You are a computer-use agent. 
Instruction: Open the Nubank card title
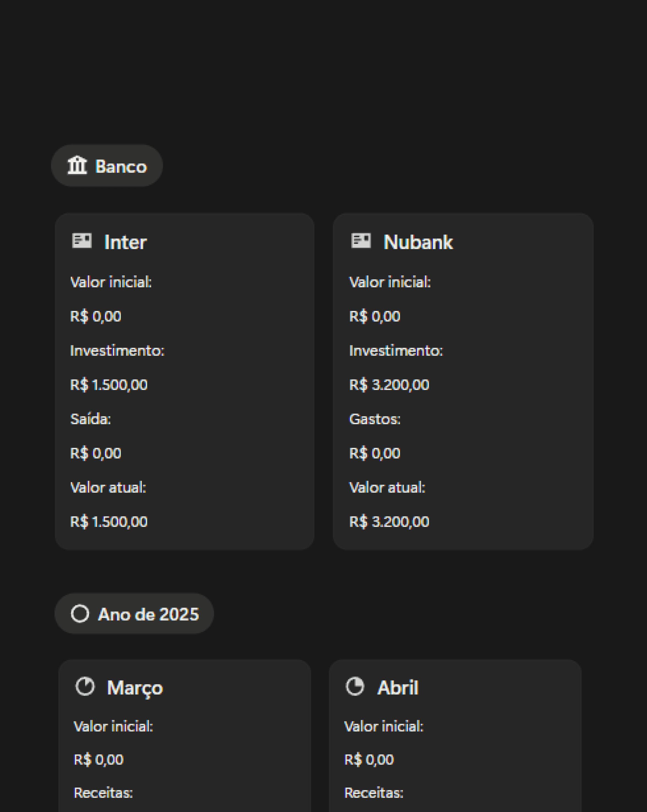coord(418,242)
